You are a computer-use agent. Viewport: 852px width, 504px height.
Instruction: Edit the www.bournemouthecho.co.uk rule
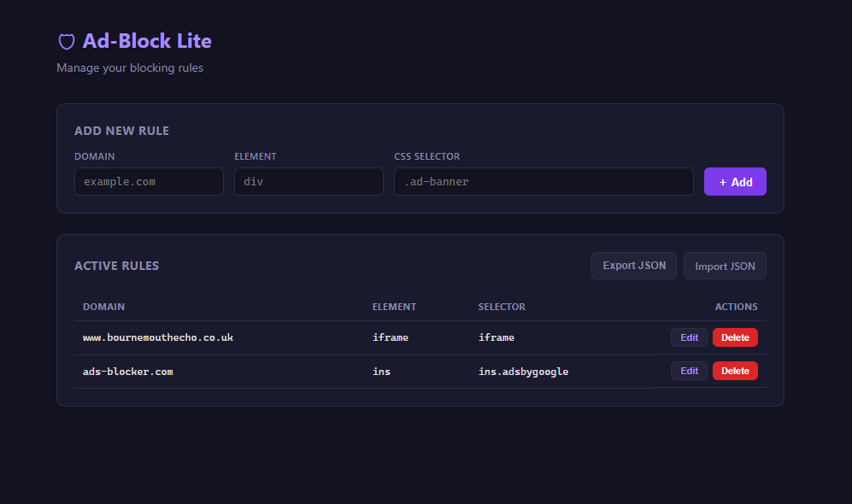click(689, 337)
